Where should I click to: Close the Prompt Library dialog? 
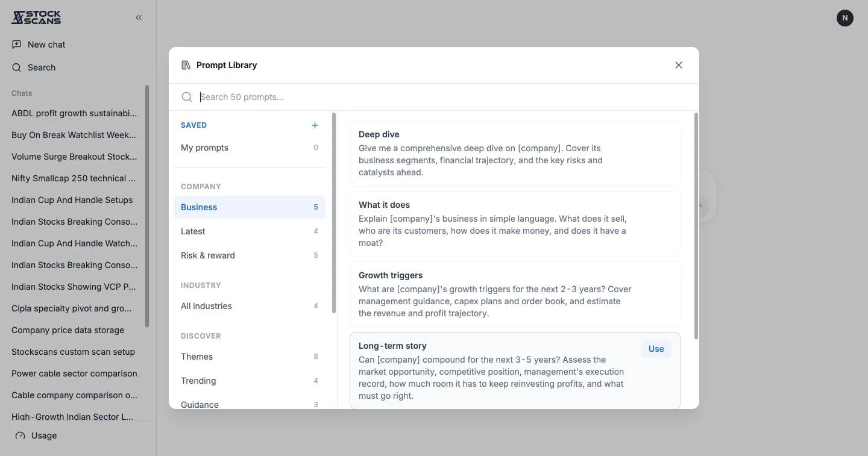679,65
